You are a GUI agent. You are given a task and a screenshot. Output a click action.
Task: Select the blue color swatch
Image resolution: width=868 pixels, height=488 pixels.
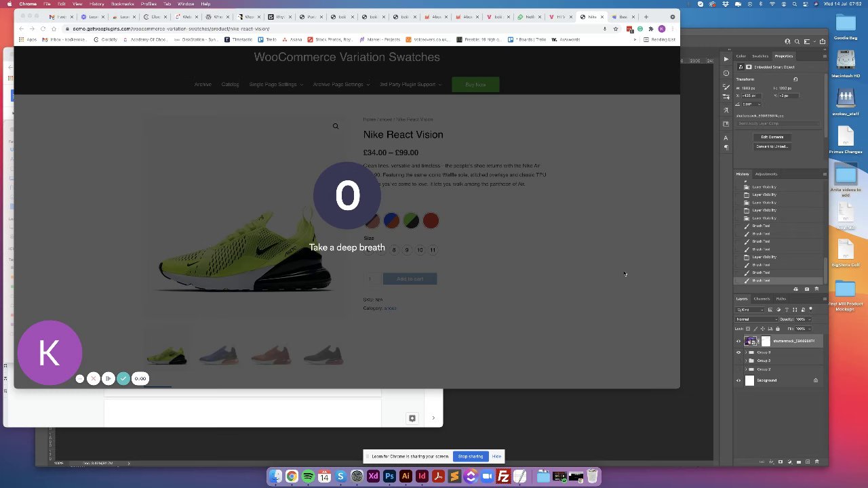[x=391, y=220]
